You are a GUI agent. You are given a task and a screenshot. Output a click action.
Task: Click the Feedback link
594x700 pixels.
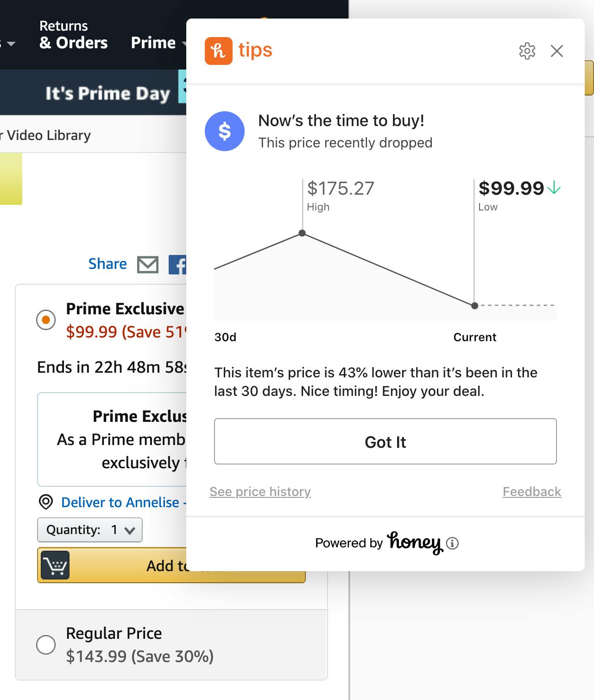531,491
